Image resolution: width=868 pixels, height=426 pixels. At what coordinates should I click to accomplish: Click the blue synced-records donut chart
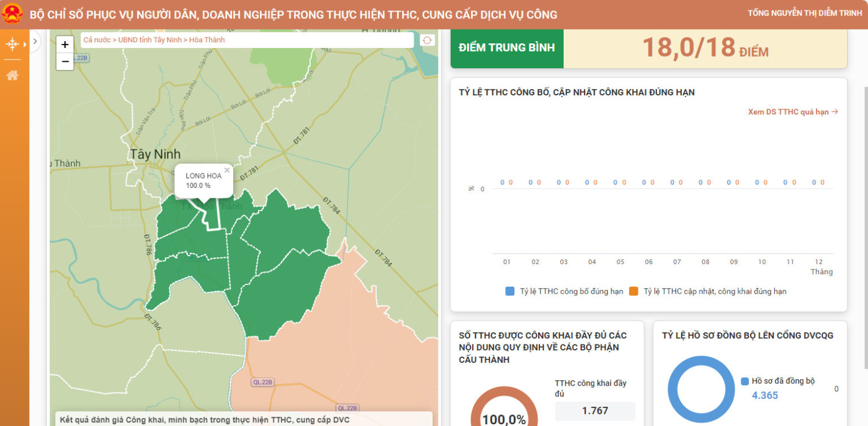click(x=701, y=390)
